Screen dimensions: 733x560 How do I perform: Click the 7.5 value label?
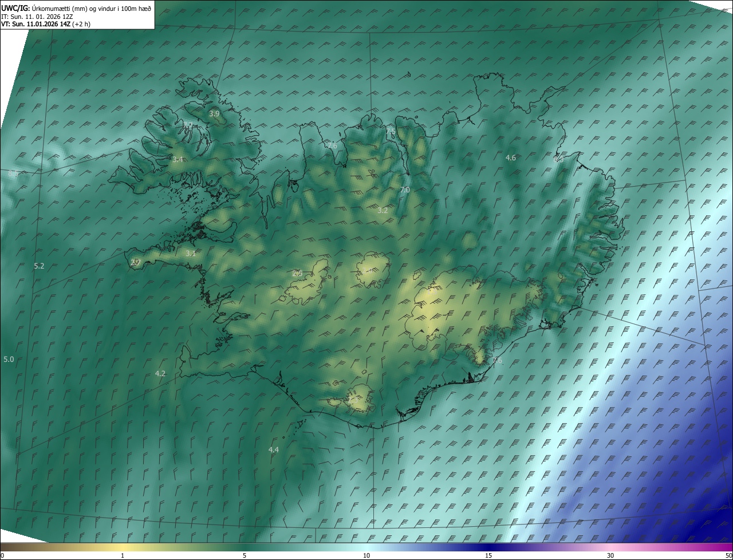pos(391,132)
